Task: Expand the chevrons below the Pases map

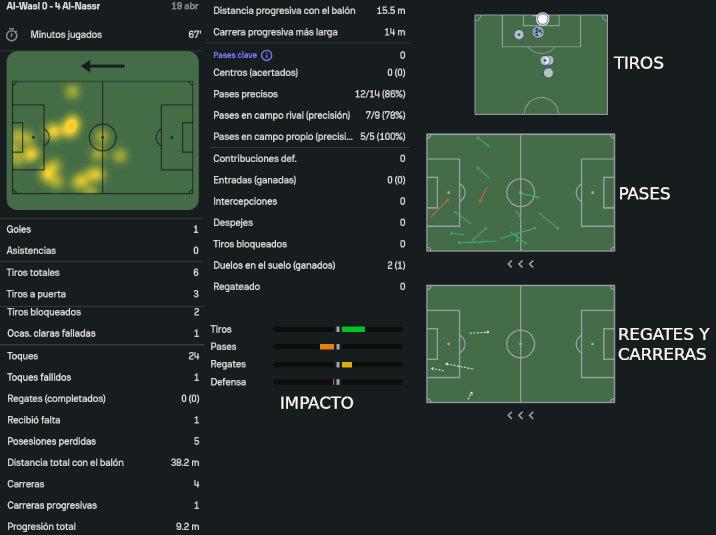Action: coord(520,264)
